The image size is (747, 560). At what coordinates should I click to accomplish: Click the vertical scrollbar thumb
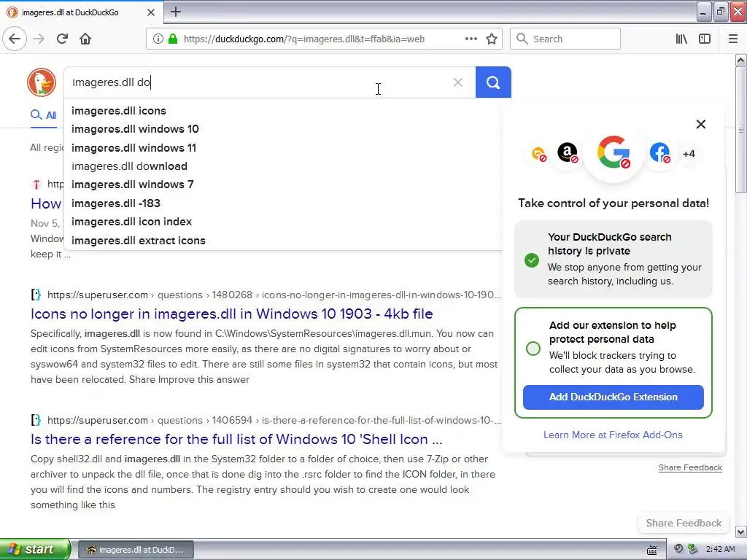[x=740, y=130]
